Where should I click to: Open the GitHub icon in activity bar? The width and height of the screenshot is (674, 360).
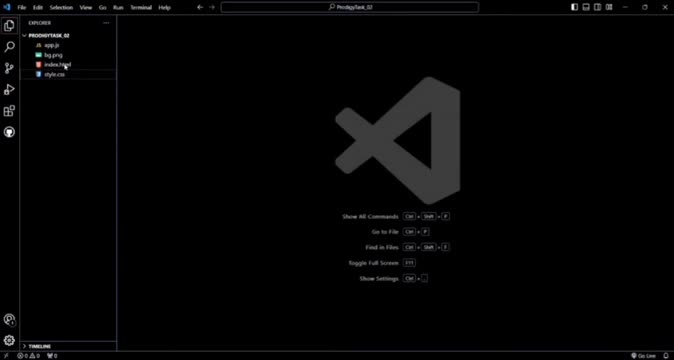click(x=9, y=132)
